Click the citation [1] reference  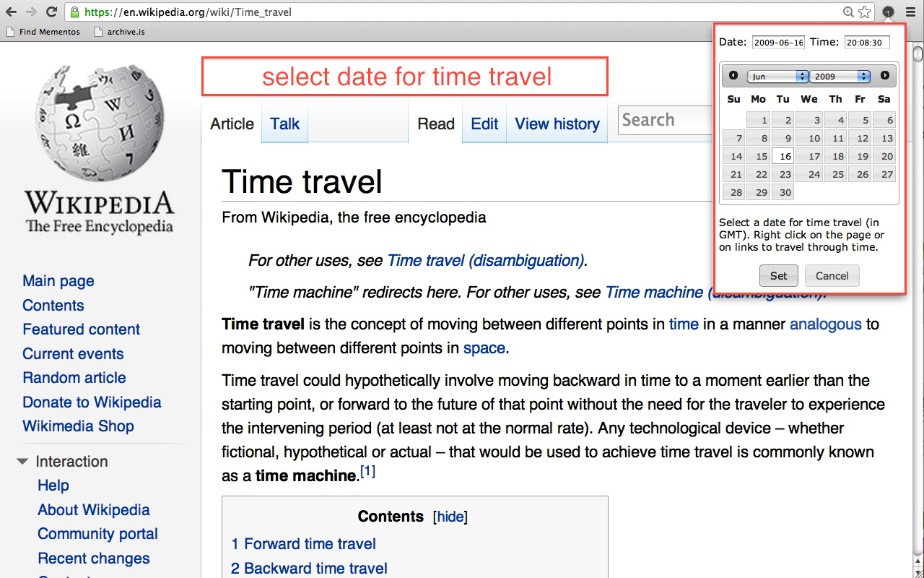tap(367, 473)
